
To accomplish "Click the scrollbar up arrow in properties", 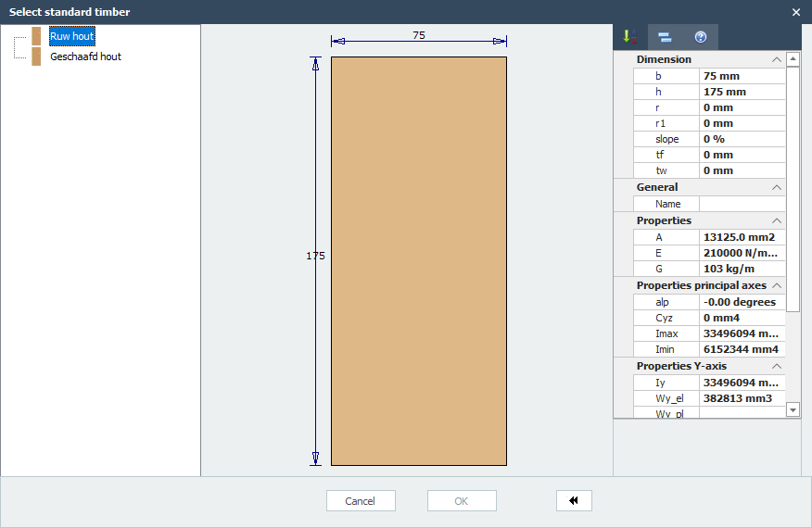I will click(x=793, y=59).
